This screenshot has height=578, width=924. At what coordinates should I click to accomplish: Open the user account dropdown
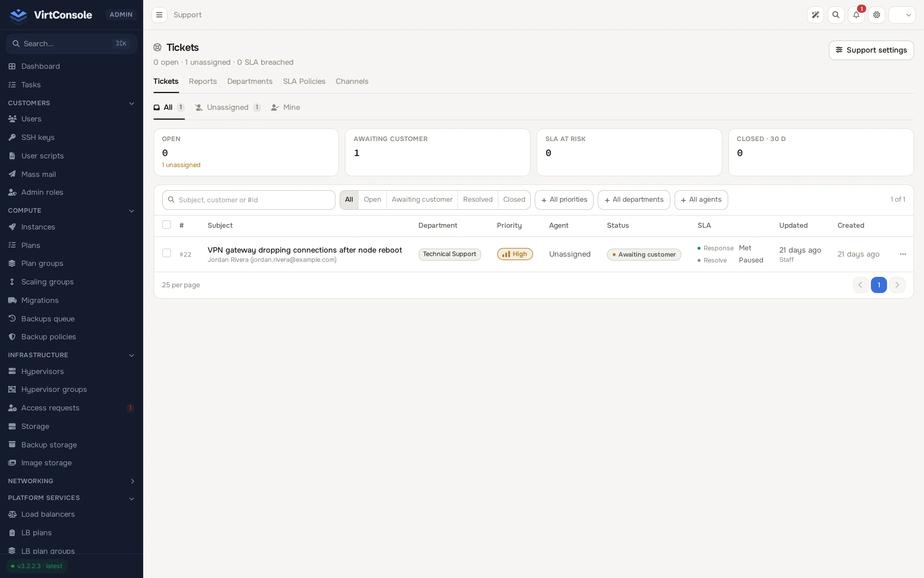point(902,15)
